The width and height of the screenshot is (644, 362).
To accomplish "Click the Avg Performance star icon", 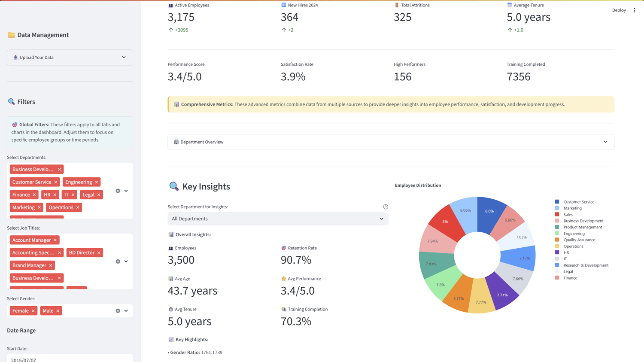I will (284, 279).
